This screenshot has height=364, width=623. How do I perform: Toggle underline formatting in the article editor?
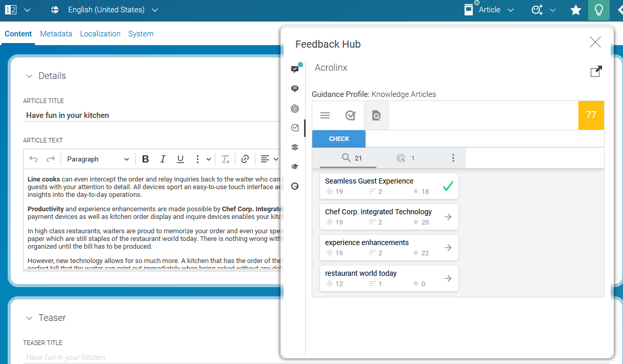pyautogui.click(x=180, y=159)
